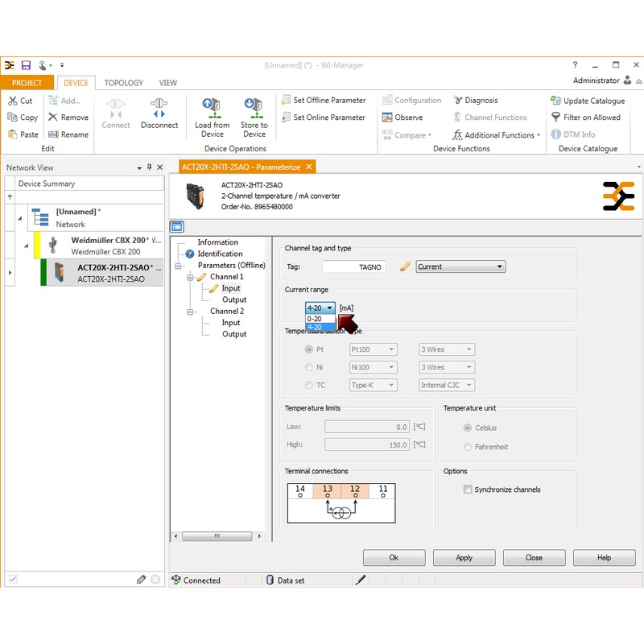
Task: Click the Tag input field TAGNO
Action: point(354,267)
